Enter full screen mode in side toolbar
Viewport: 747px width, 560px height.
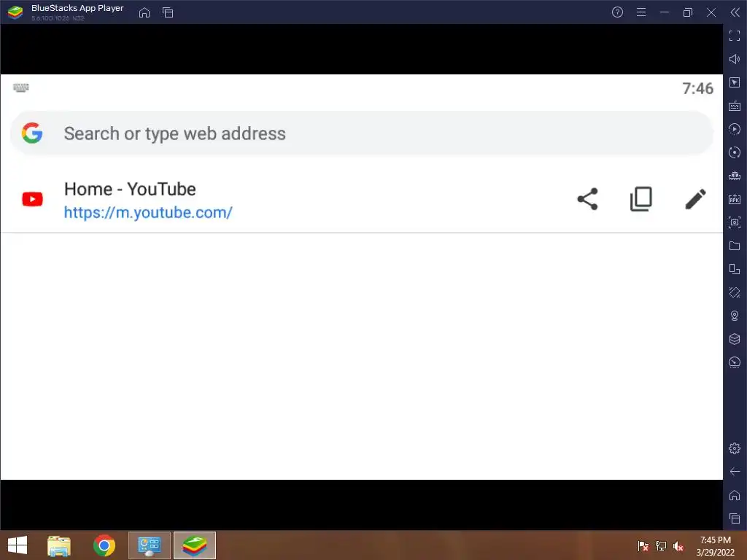coord(735,36)
